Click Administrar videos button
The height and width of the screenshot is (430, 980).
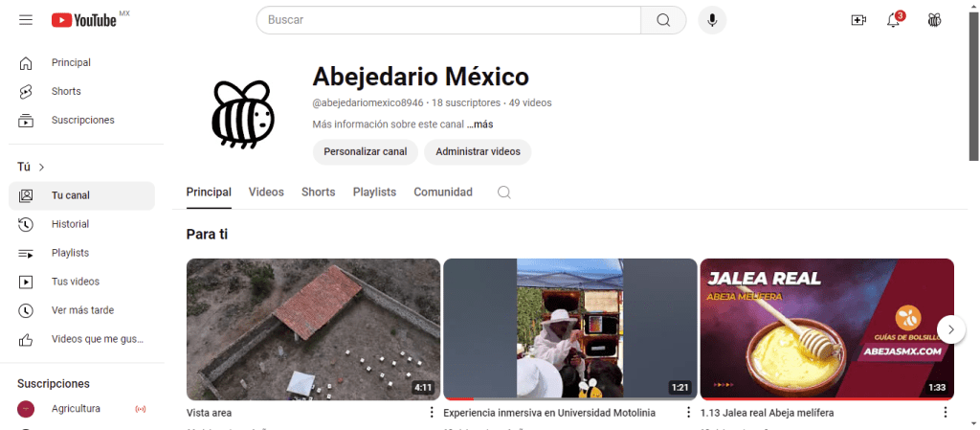coord(478,151)
